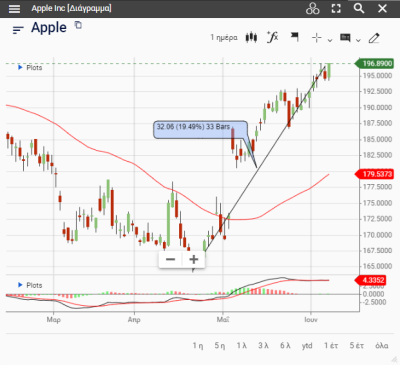Select the crosshair cursor tool
Viewport: 400px width, 365px height.
(316, 38)
